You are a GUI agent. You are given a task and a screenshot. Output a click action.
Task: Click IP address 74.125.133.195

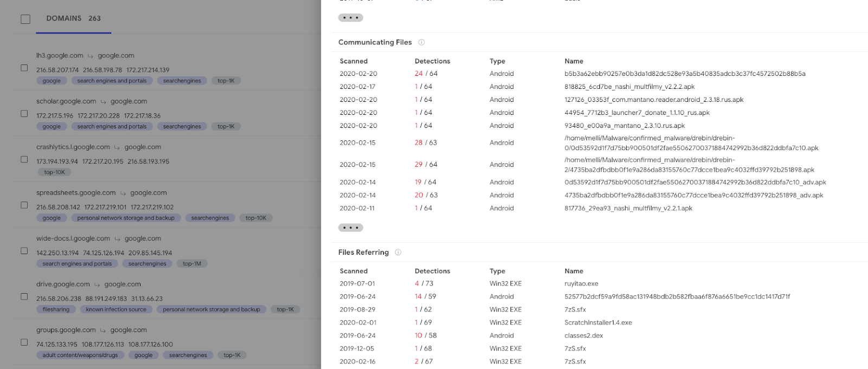tap(57, 345)
